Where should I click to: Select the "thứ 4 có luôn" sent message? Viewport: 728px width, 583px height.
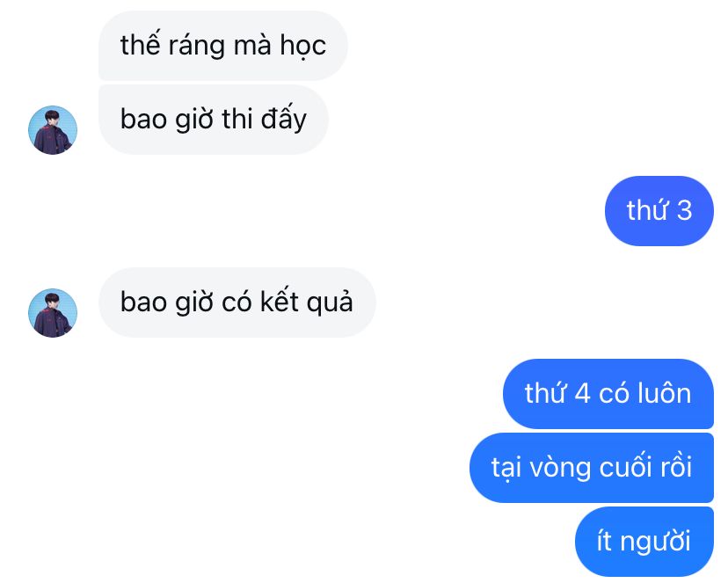pyautogui.click(x=608, y=394)
